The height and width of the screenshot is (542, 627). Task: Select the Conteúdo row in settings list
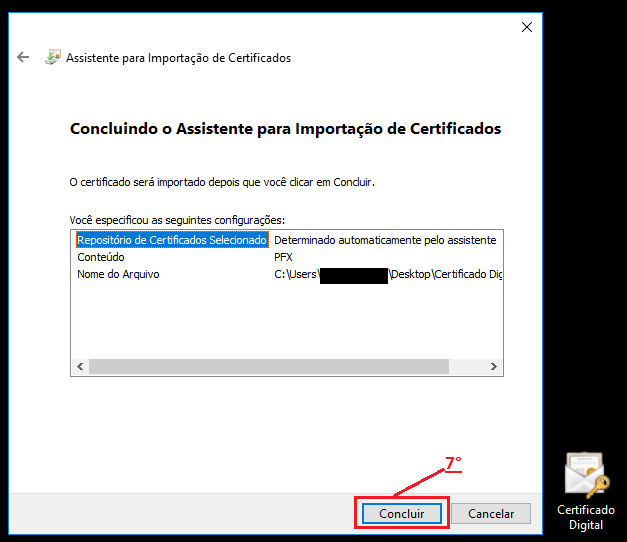100,257
